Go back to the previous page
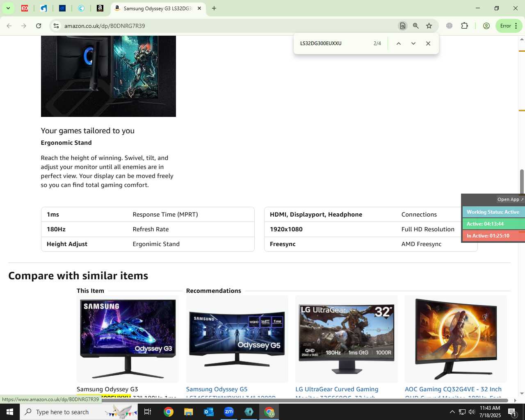The width and height of the screenshot is (525, 420). (x=9, y=26)
